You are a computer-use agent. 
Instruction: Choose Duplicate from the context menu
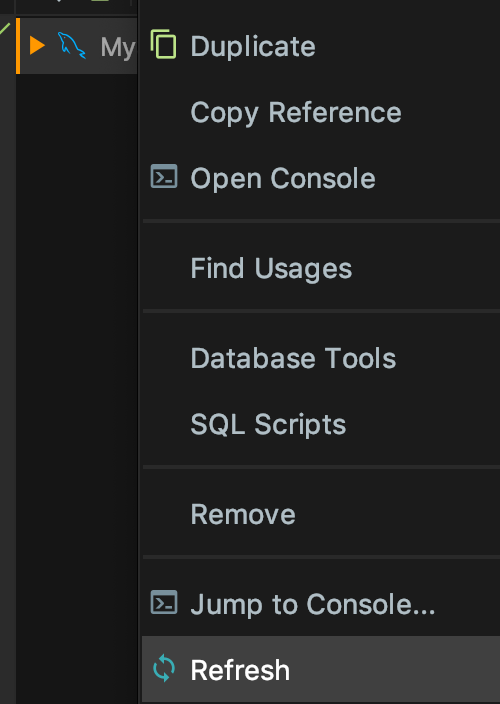point(253,46)
